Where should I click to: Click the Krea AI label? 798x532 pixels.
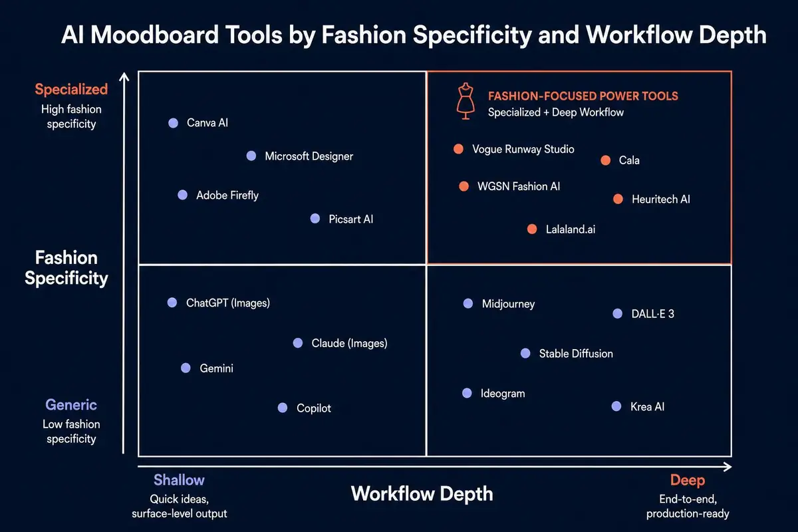point(647,407)
